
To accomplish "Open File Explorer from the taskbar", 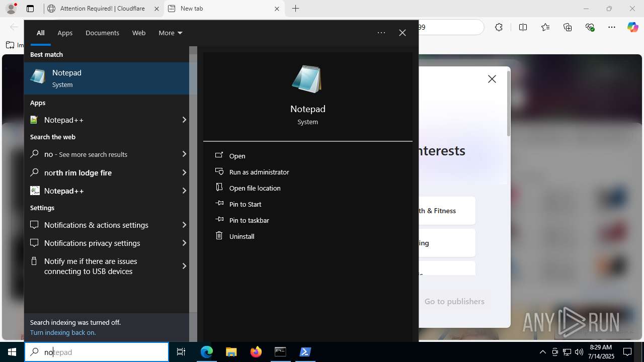I will (231, 352).
